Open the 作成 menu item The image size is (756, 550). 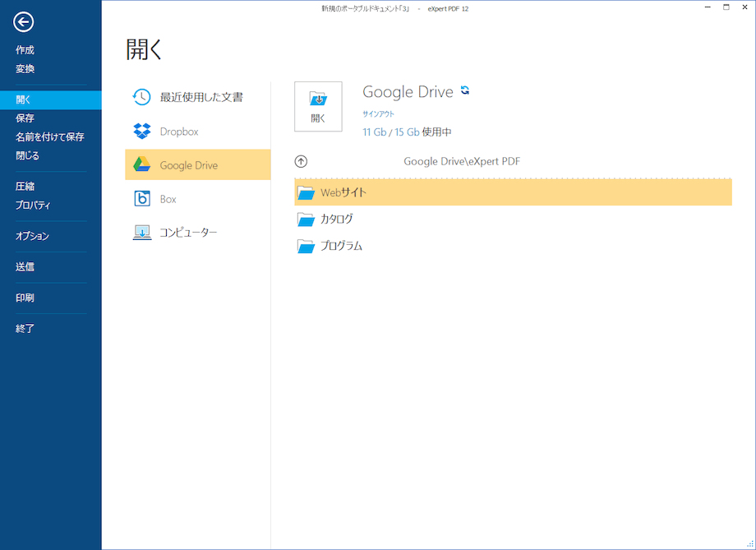click(25, 49)
